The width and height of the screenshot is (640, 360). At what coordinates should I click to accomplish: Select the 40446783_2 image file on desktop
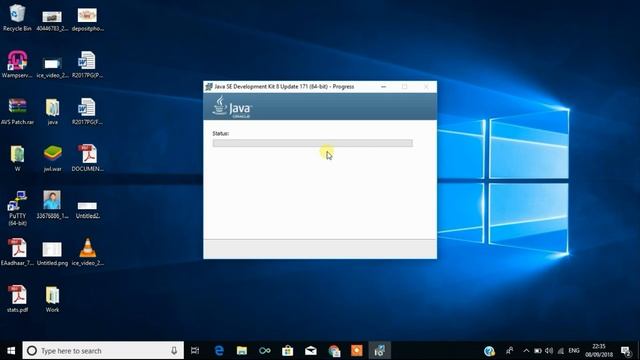pyautogui.click(x=52, y=20)
